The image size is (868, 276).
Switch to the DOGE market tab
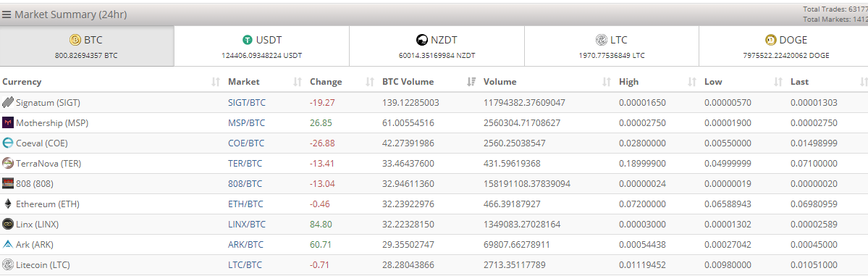[x=783, y=46]
